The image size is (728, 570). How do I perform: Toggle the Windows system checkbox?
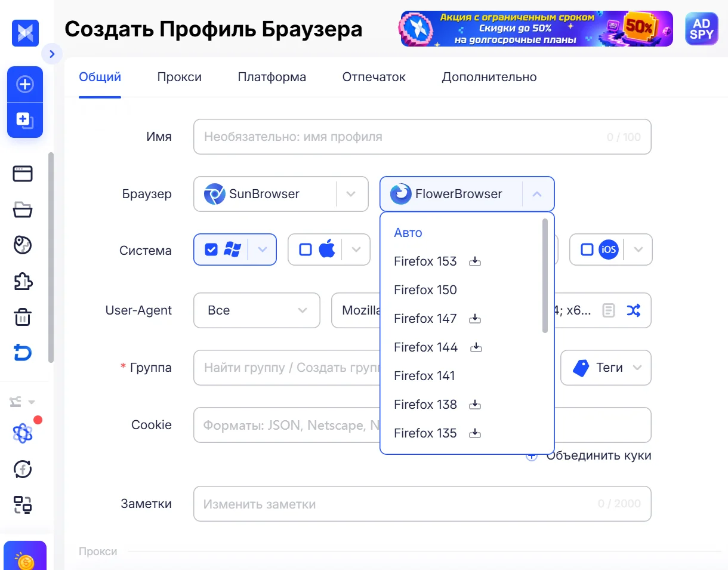211,249
